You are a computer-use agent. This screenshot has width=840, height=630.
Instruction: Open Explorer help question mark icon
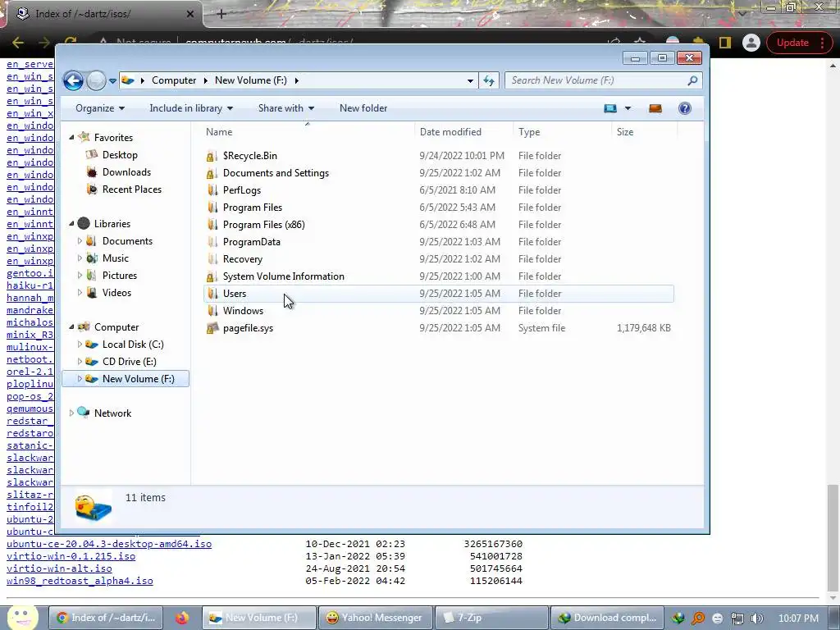pyautogui.click(x=685, y=108)
